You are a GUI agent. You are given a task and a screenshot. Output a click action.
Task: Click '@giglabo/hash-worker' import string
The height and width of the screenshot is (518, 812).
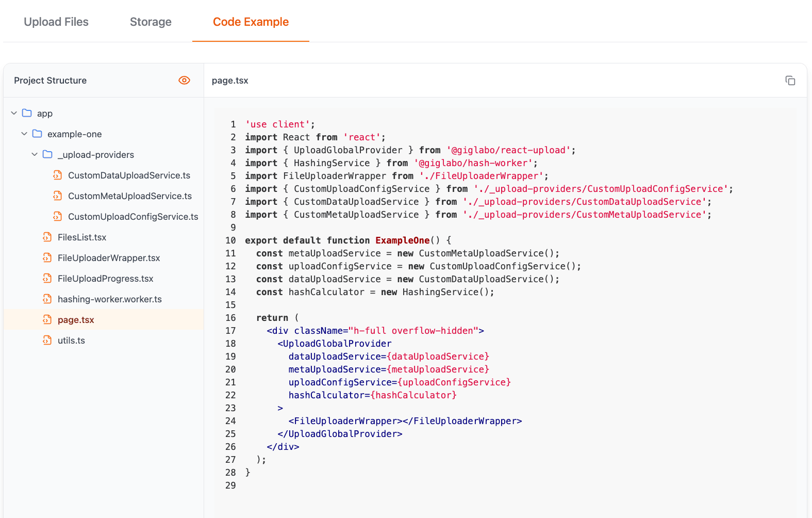(x=473, y=163)
